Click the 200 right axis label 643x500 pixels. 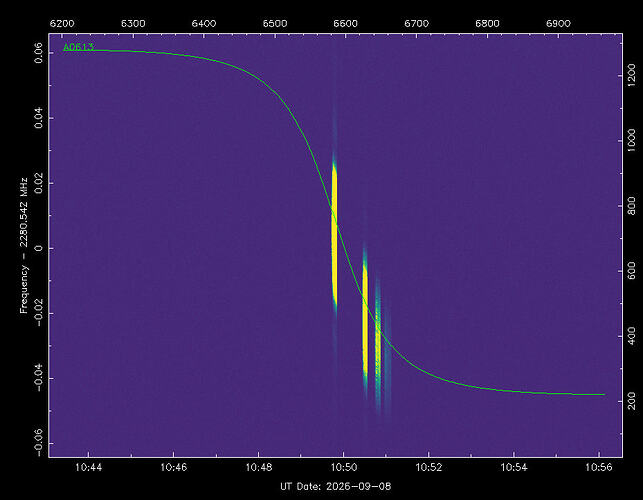tap(632, 401)
